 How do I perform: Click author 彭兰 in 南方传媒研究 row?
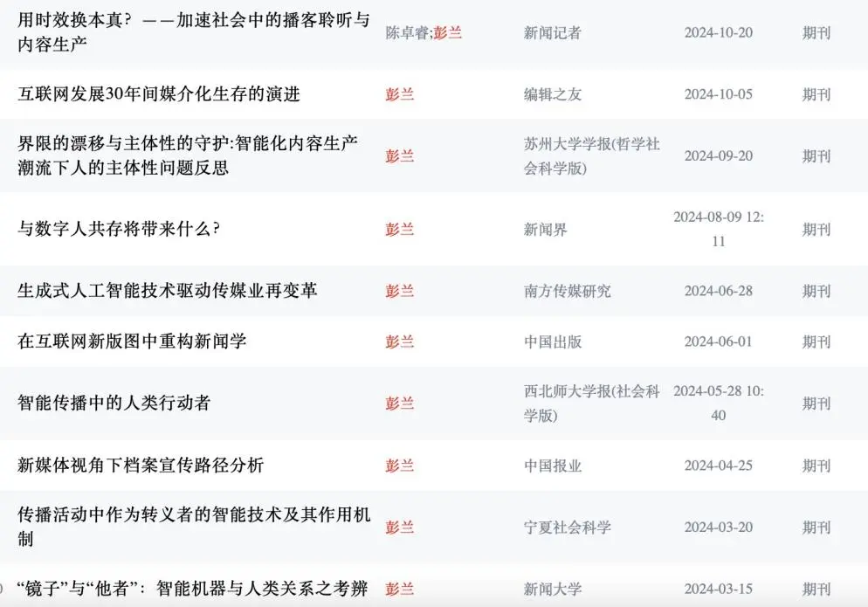(x=400, y=291)
